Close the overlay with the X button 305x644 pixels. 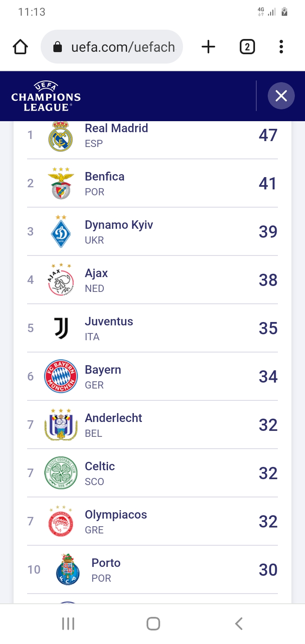[x=281, y=96]
